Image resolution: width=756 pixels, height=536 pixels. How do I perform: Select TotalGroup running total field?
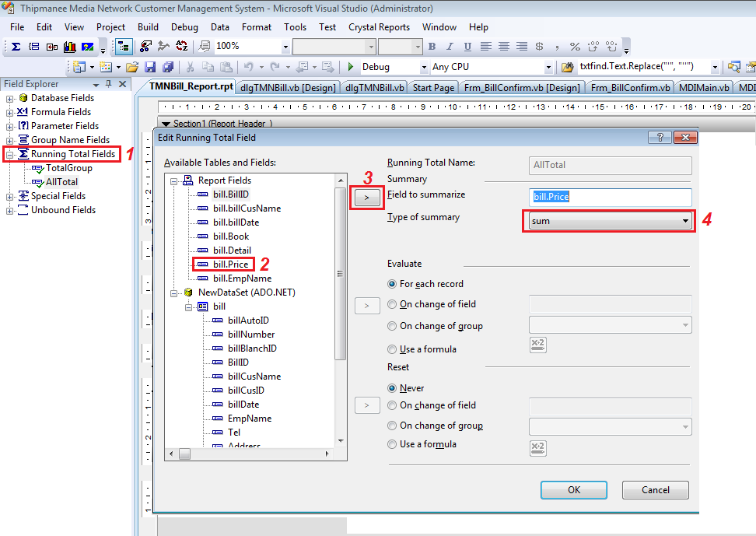68,168
